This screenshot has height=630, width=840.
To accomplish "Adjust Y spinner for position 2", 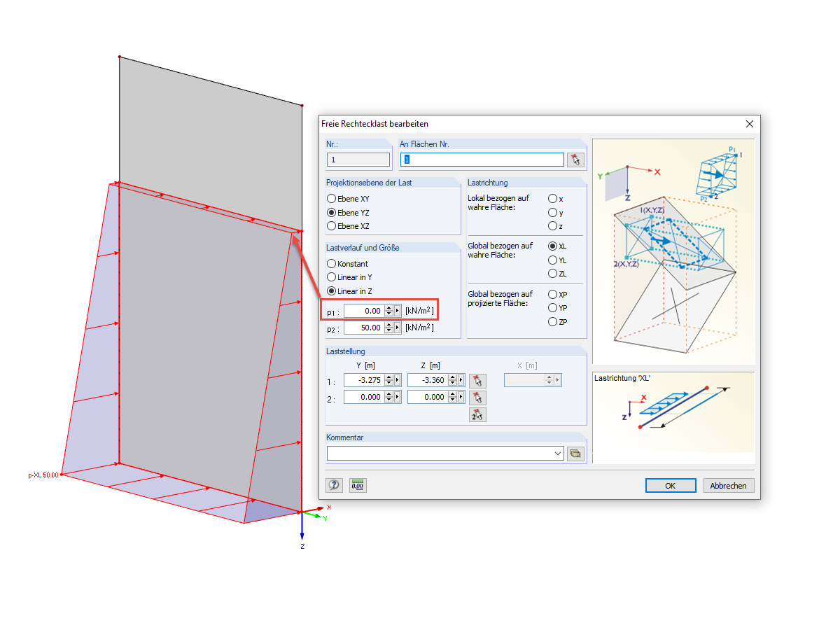I will [388, 397].
